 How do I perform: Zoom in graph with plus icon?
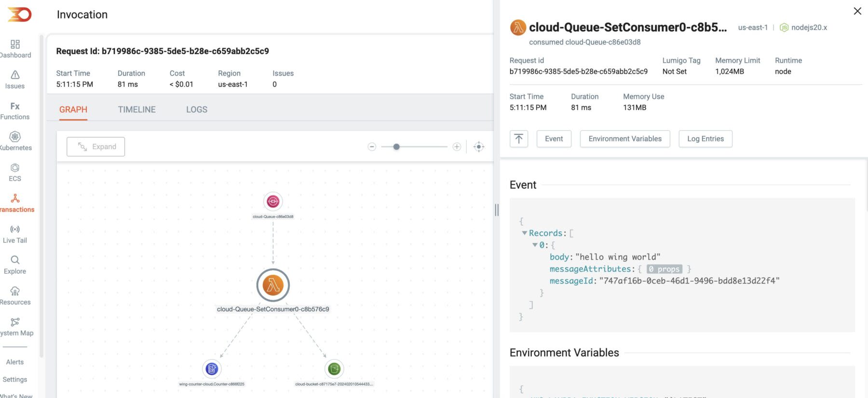457,147
